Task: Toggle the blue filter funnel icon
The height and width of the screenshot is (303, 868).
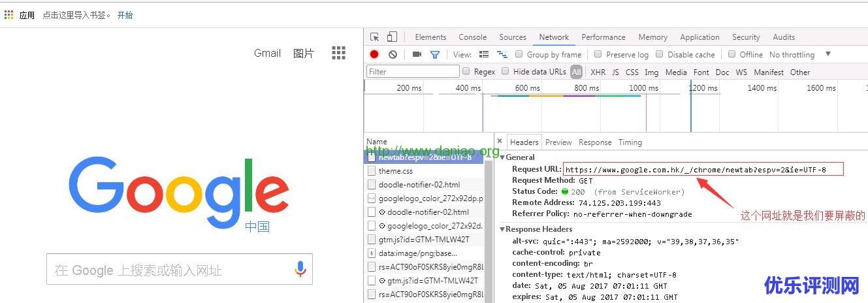Action: tap(435, 55)
